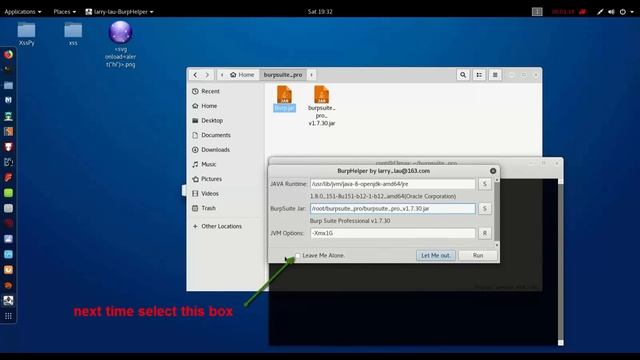Go forward in the file manager

point(207,75)
